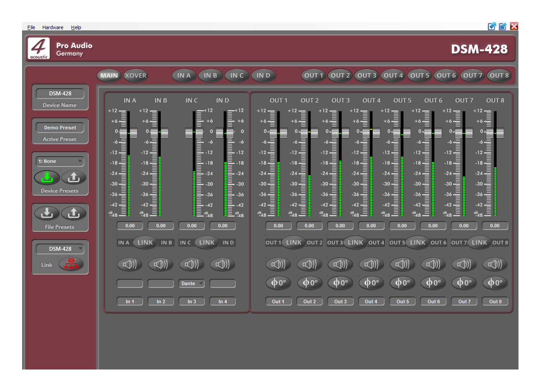Mute OUT 1 speaker icon
The width and height of the screenshot is (541, 392).
point(278,264)
